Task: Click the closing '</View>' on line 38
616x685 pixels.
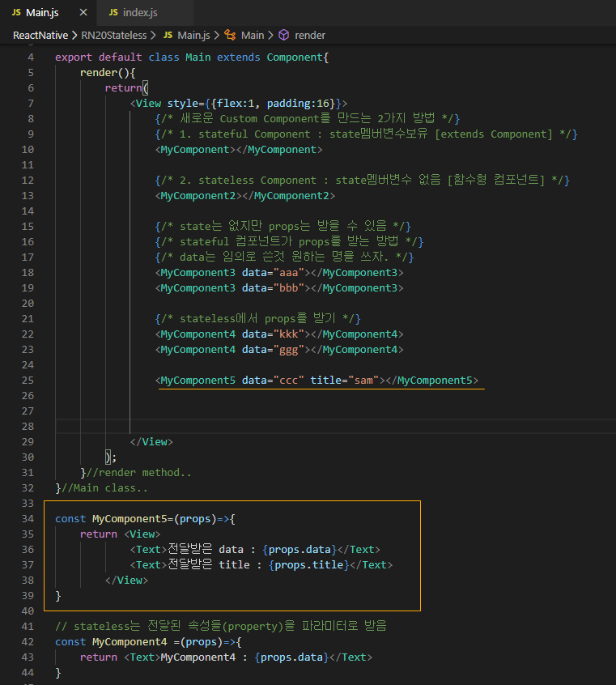Action: click(x=126, y=581)
